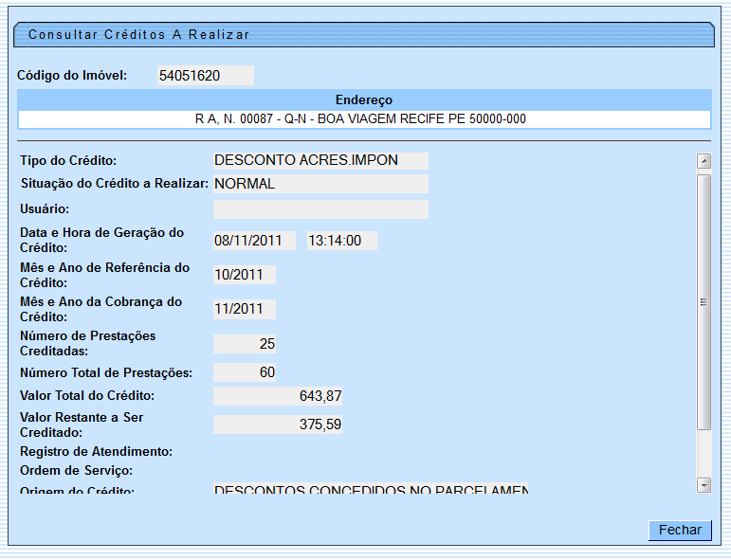Click the scrollbar up arrow

click(704, 161)
